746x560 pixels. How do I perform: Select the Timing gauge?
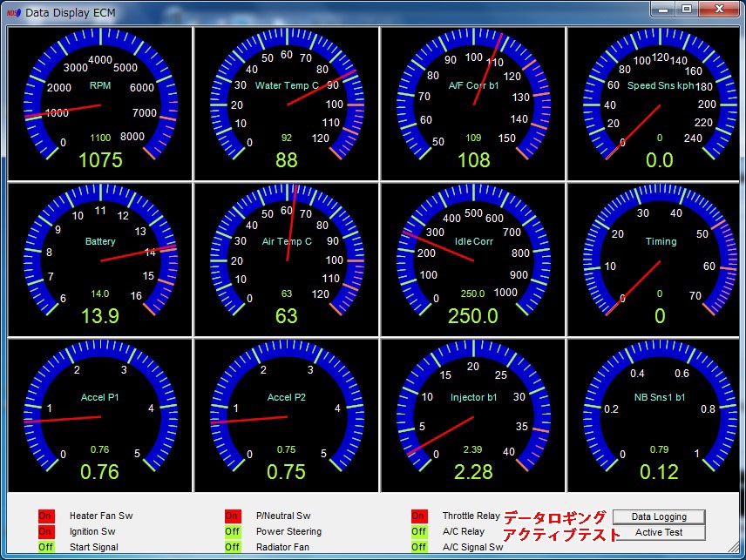click(x=660, y=259)
